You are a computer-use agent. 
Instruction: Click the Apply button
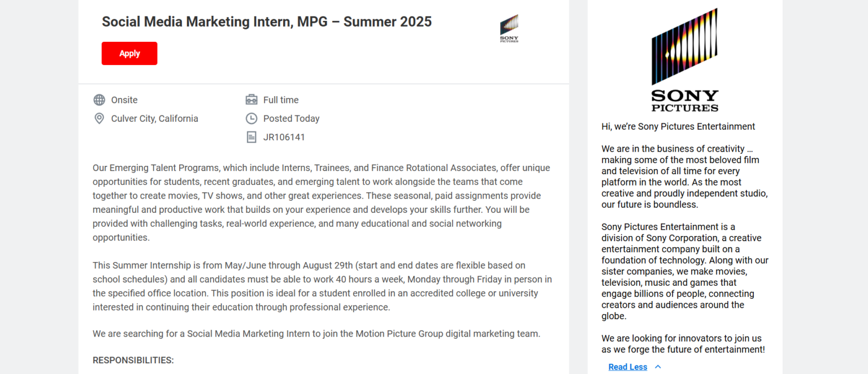[129, 53]
